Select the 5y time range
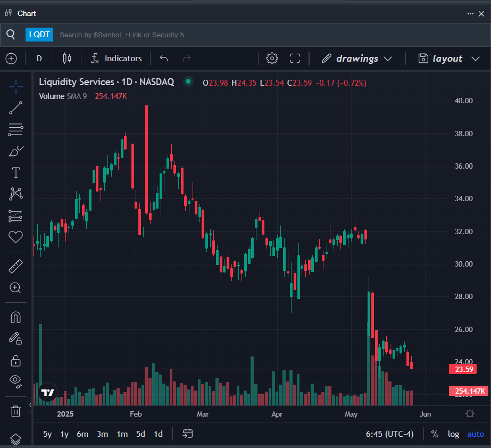The height and width of the screenshot is (448, 491). tap(47, 434)
